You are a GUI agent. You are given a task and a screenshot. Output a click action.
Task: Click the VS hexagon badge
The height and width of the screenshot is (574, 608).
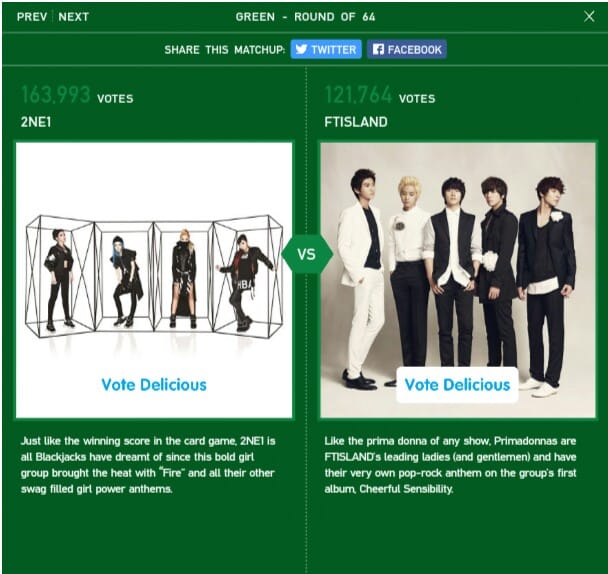tap(306, 254)
